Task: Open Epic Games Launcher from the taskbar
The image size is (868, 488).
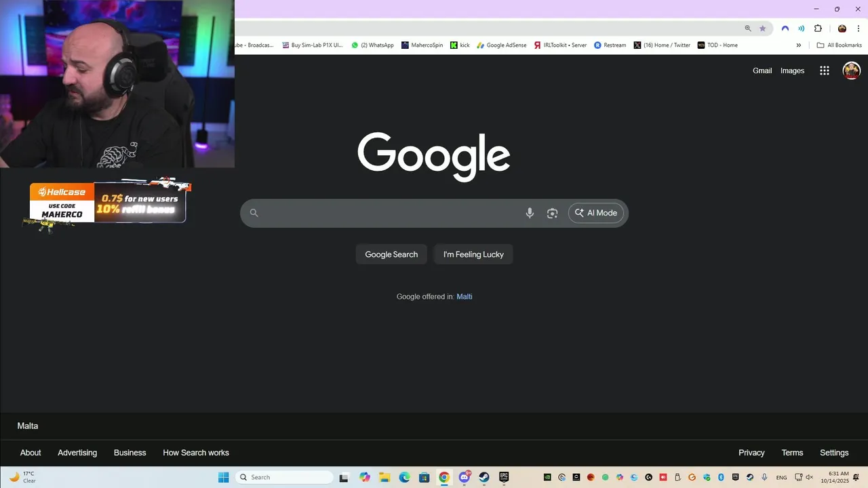Action: pos(504,477)
